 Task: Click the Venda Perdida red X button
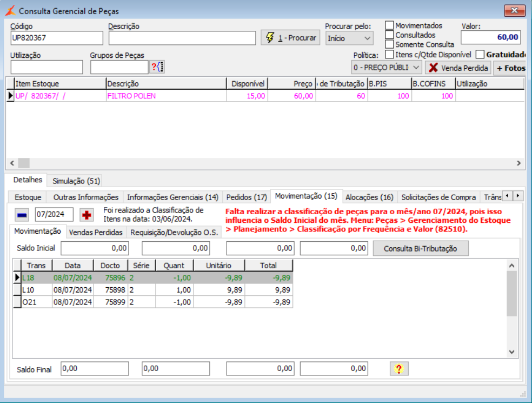pyautogui.click(x=458, y=68)
